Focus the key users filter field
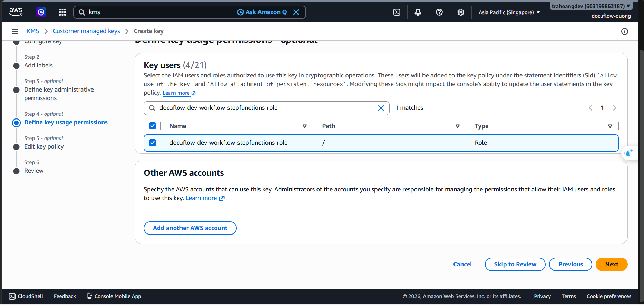Viewport: 644px width, 305px height. pyautogui.click(x=266, y=108)
